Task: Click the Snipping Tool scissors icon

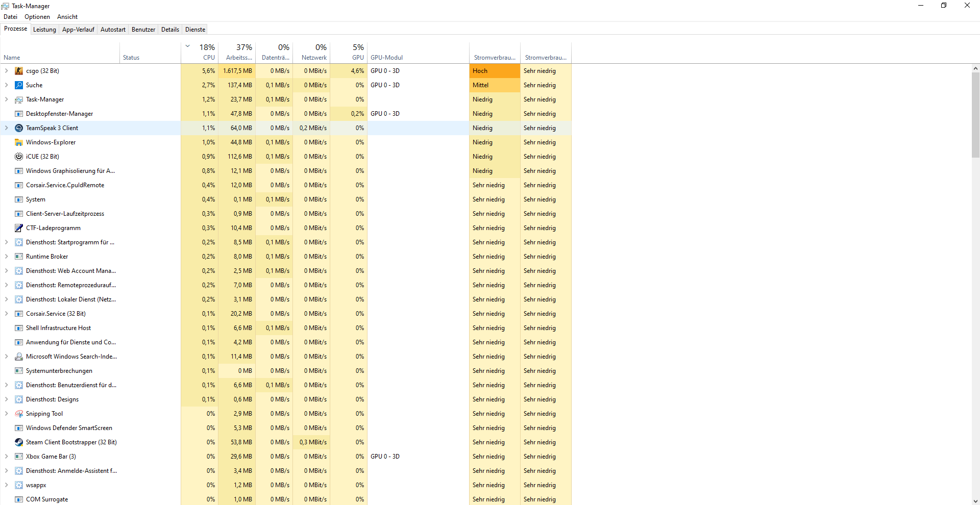Action: [x=19, y=414]
